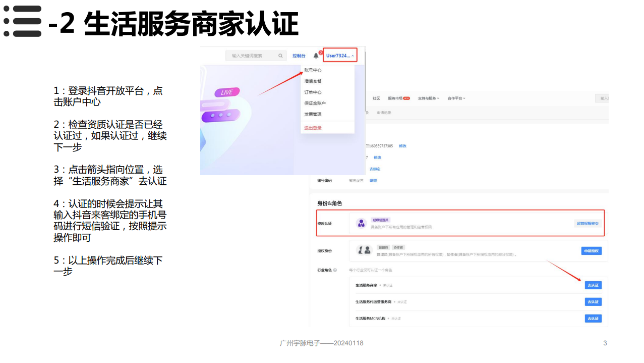644x363 pixels.
Task: Click the list icon beside the slide title
Action: click(21, 20)
